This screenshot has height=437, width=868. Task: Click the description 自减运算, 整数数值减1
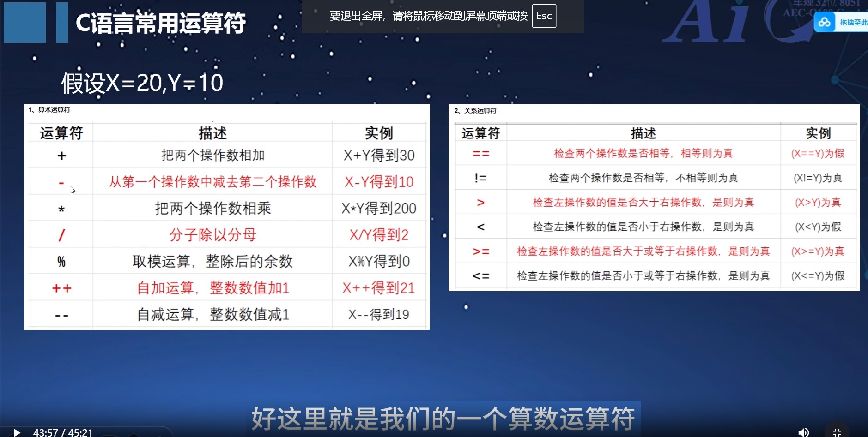click(x=212, y=314)
